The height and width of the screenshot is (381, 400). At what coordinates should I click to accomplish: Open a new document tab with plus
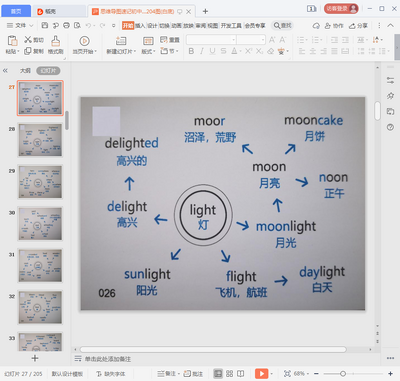(x=205, y=11)
